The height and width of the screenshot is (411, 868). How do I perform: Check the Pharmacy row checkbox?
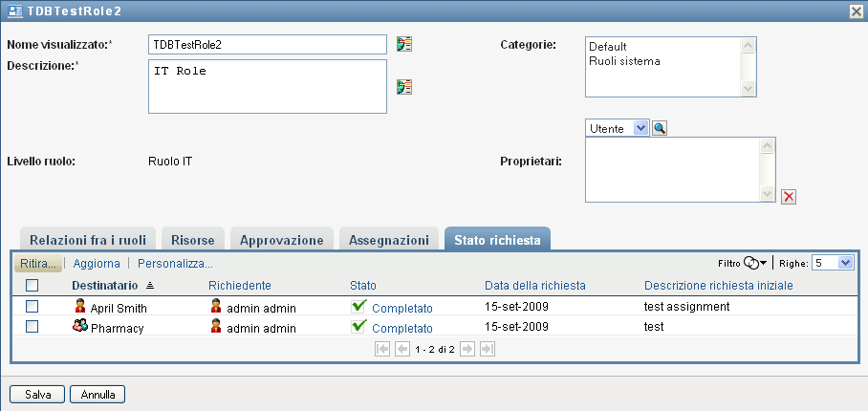32,326
